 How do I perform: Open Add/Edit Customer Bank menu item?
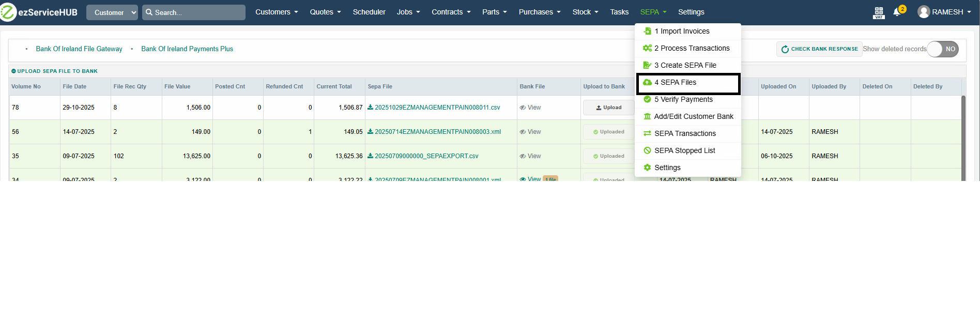click(693, 116)
